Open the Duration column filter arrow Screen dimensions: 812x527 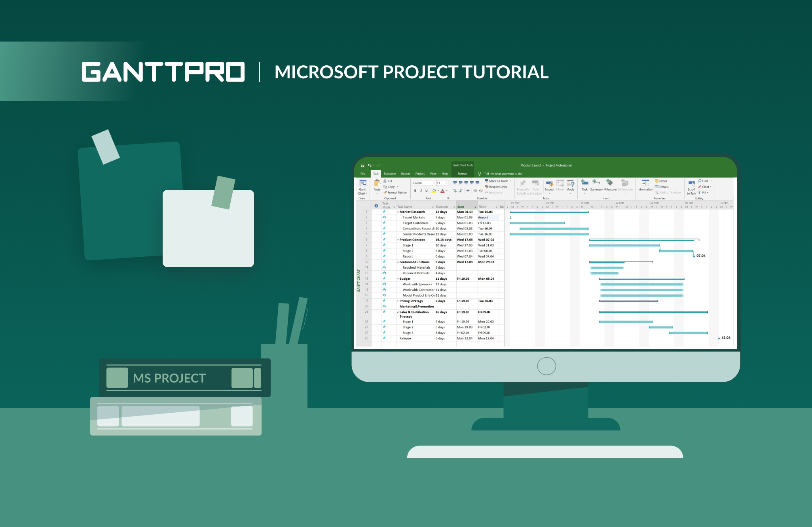[454, 207]
